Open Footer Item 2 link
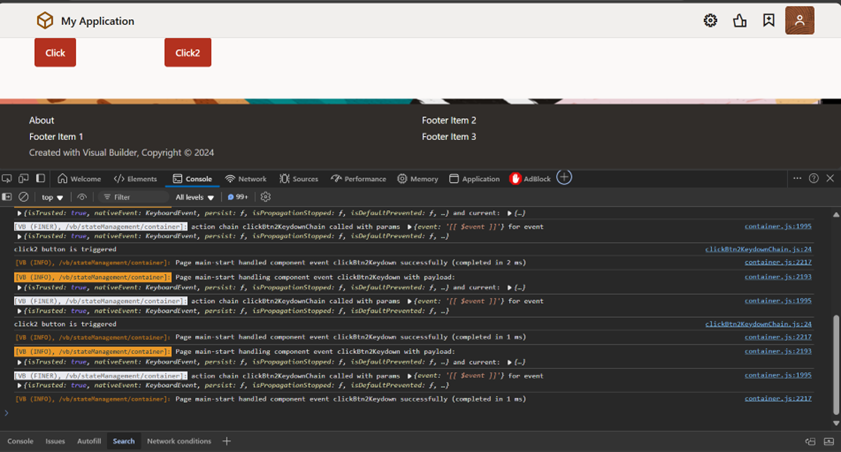This screenshot has height=452, width=841. (x=449, y=120)
